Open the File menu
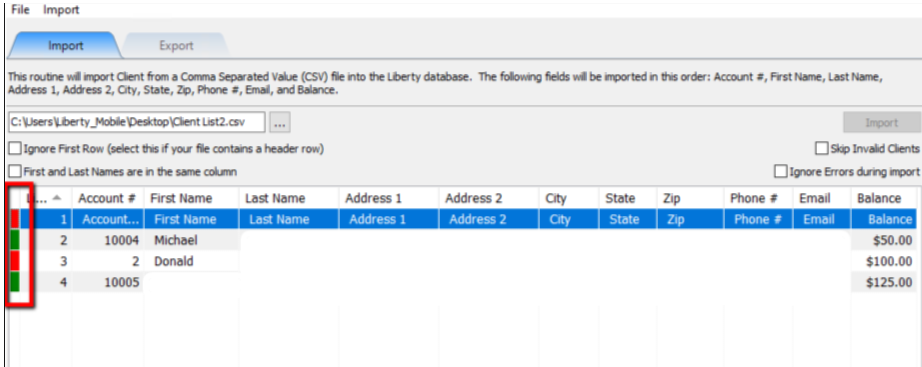This screenshot has height=367, width=922. [21, 9]
